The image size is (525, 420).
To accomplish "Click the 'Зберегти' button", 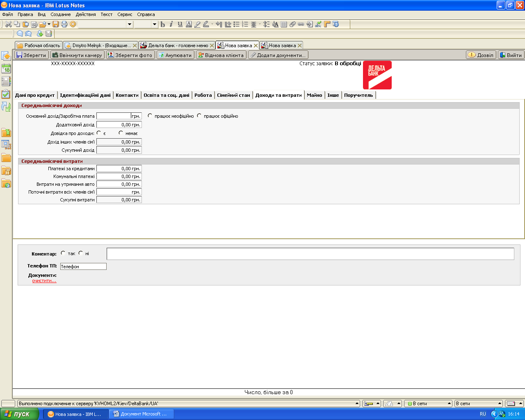I will click(31, 55).
